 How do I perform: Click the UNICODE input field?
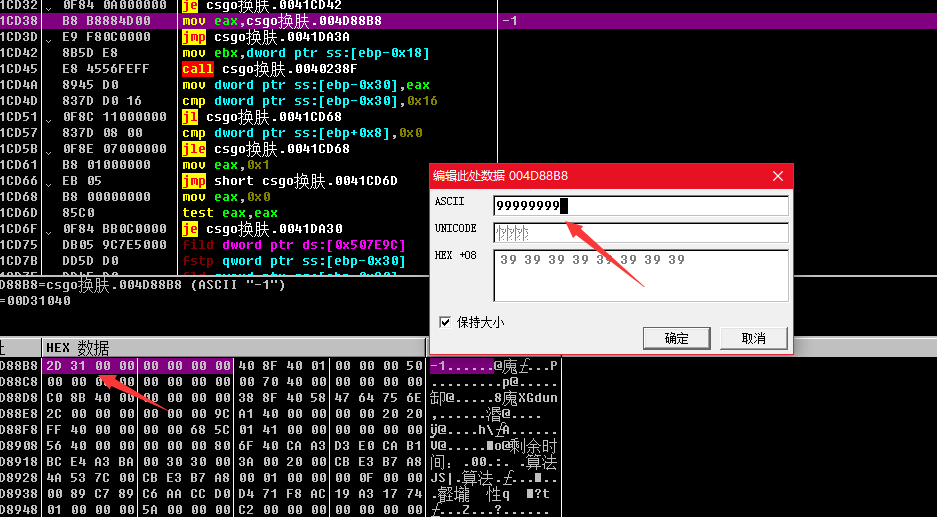(x=641, y=233)
